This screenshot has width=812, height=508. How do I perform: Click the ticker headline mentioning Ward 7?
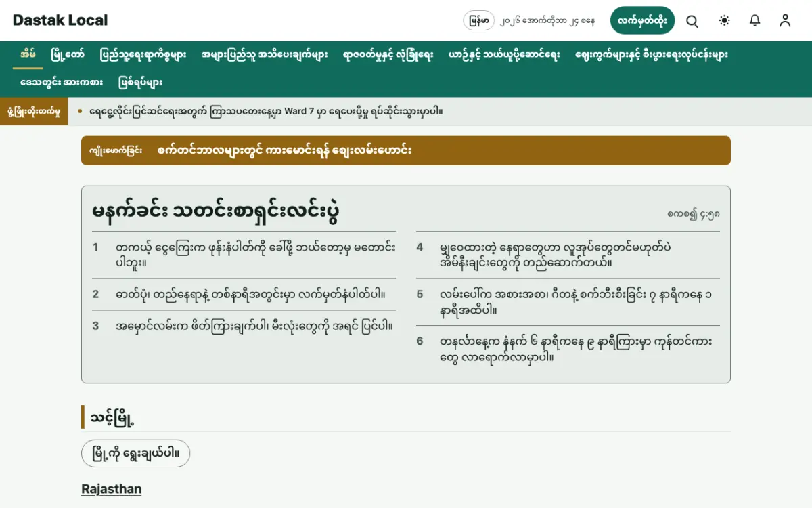(266, 111)
